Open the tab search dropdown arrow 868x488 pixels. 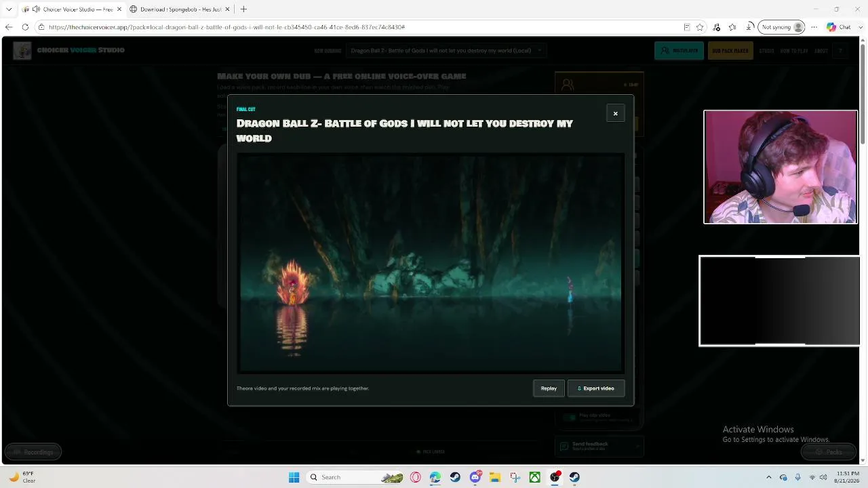pyautogui.click(x=9, y=9)
